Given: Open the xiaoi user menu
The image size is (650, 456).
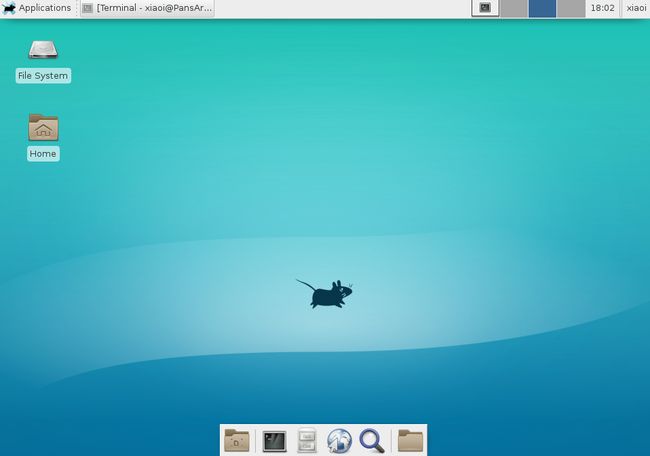Looking at the screenshot, I should pyautogui.click(x=636, y=8).
